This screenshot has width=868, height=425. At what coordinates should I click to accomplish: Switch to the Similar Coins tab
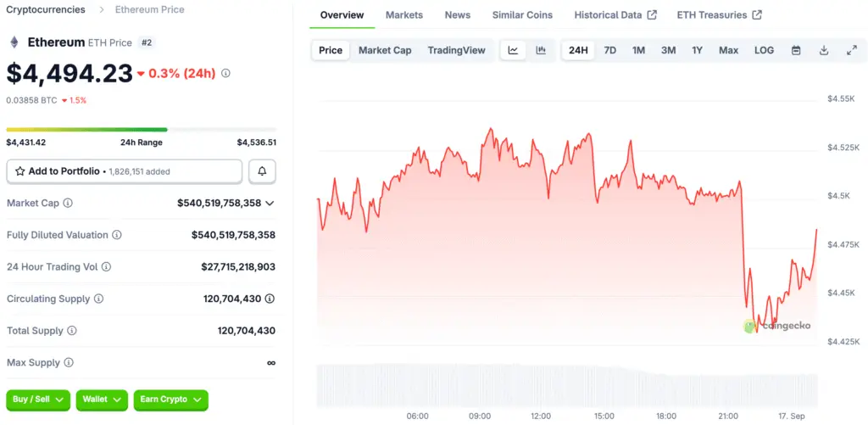522,15
